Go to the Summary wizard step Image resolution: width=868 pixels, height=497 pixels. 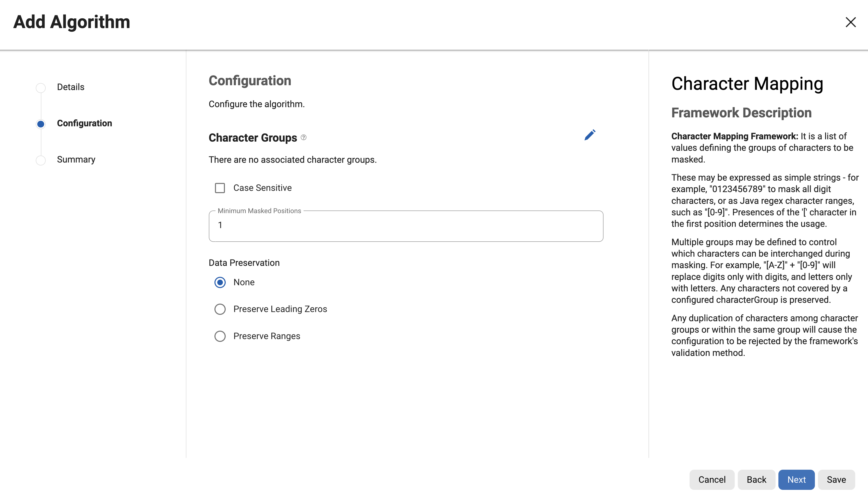76,159
